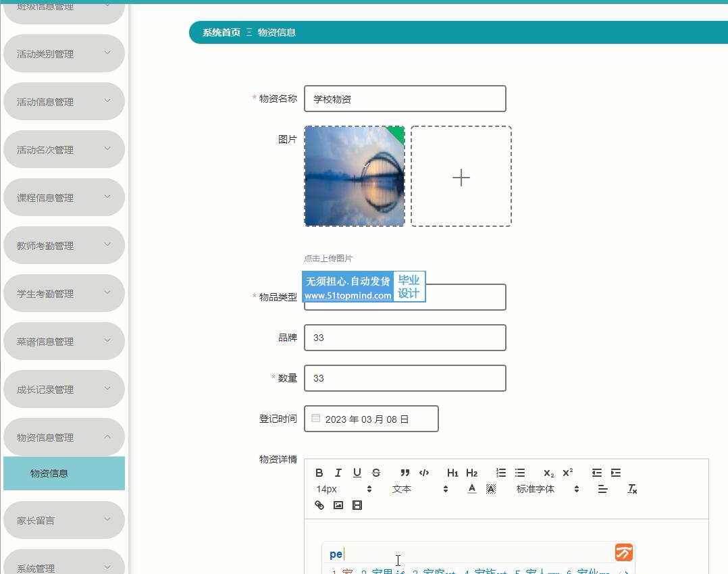The image size is (728, 574).
Task: Expand 活动信息管理 sidebar menu
Action: pyautogui.click(x=64, y=101)
